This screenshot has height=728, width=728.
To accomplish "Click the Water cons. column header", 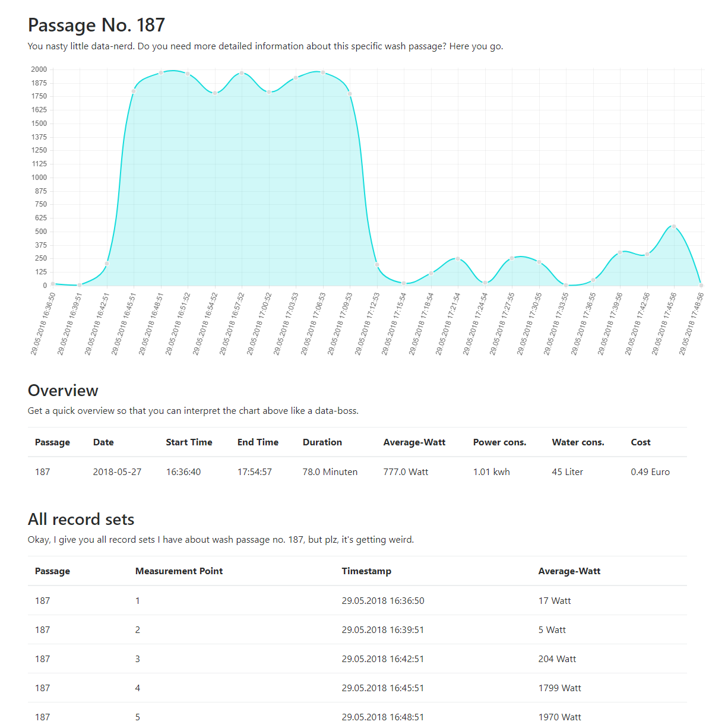I will (578, 442).
